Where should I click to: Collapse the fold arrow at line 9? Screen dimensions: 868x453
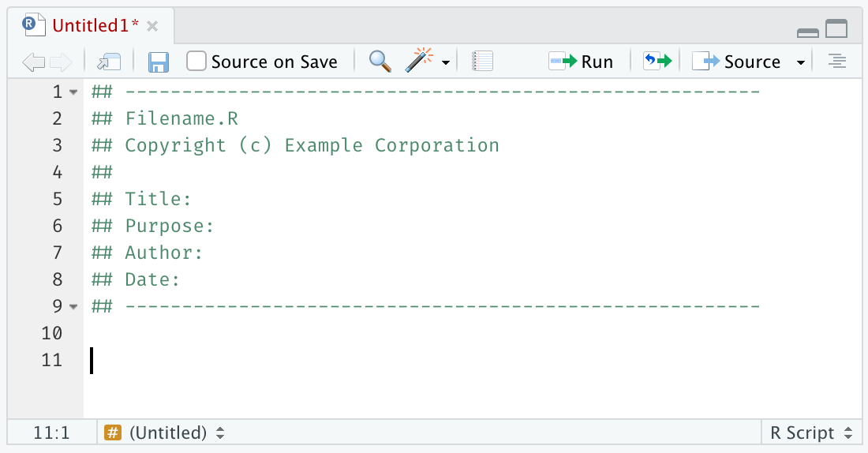coord(73,306)
